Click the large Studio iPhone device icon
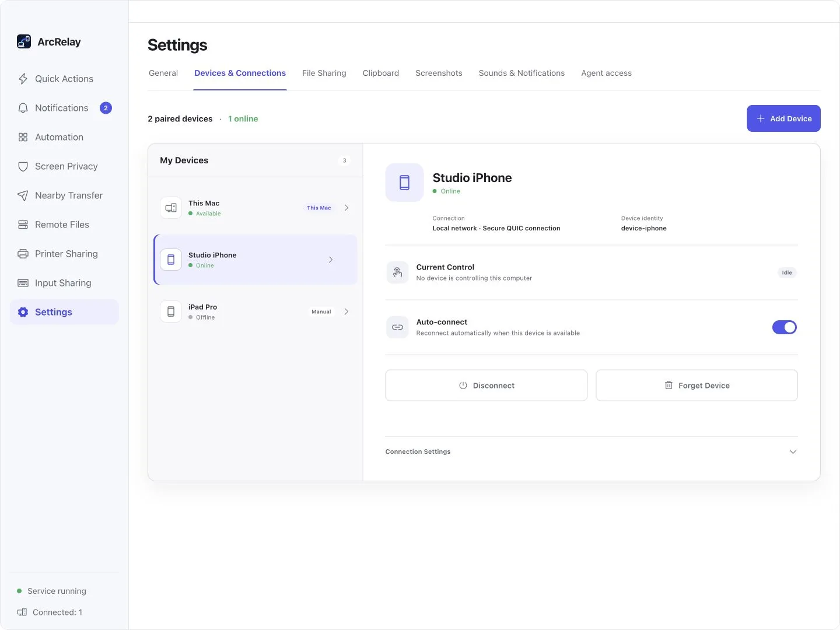The width and height of the screenshot is (840, 630). click(404, 183)
